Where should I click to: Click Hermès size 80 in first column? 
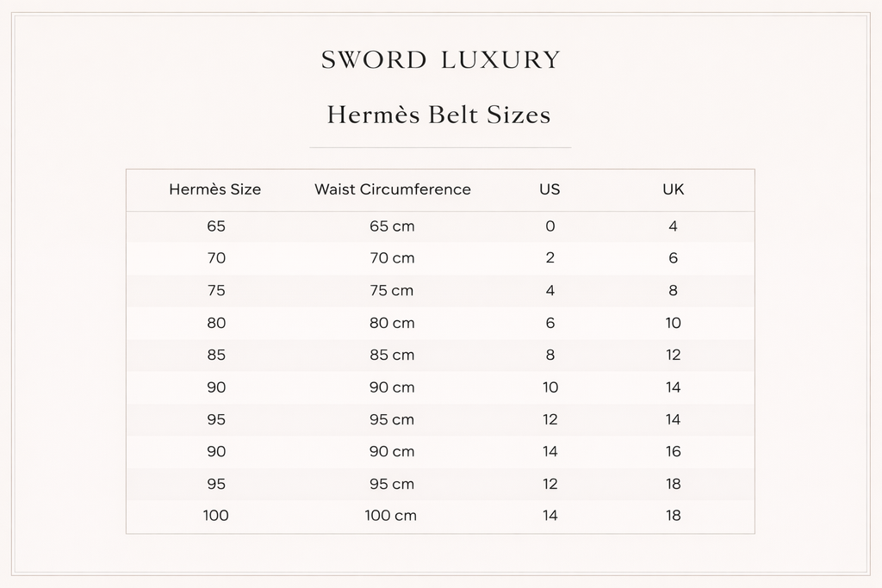[215, 324]
